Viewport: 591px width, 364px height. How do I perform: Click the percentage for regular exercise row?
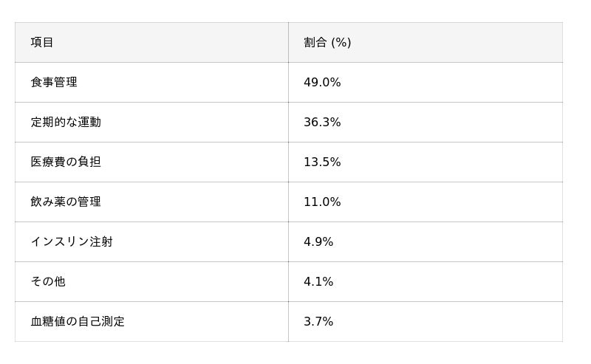322,123
